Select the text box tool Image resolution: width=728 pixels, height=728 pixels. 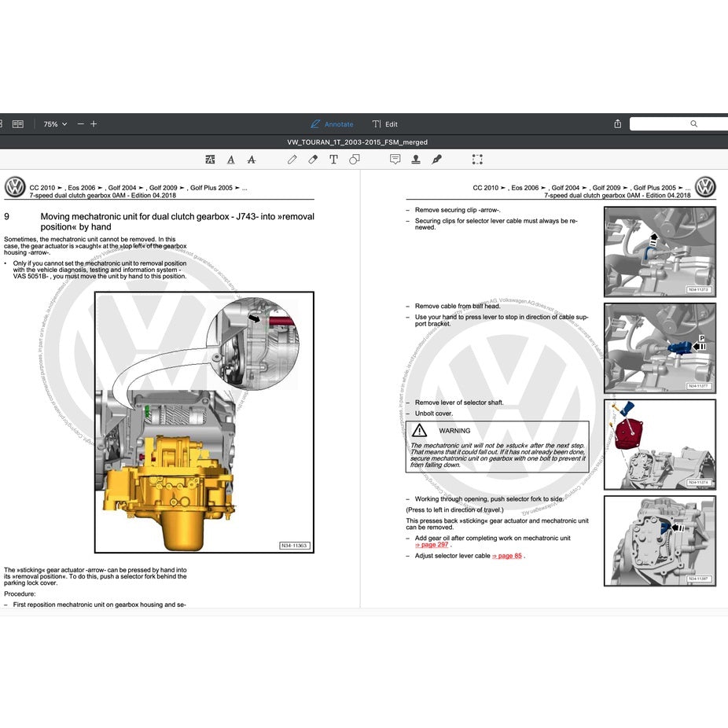(x=333, y=160)
